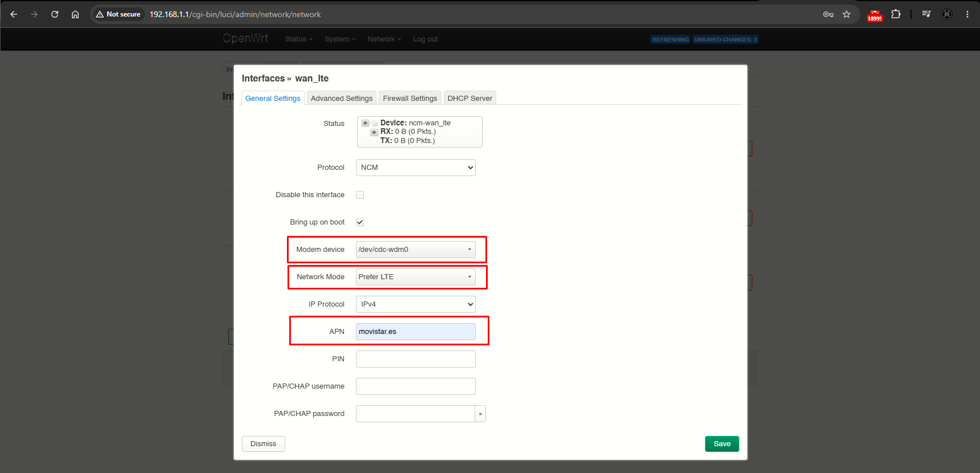
Task: Bookmark this page with the star icon
Action: pyautogui.click(x=847, y=14)
